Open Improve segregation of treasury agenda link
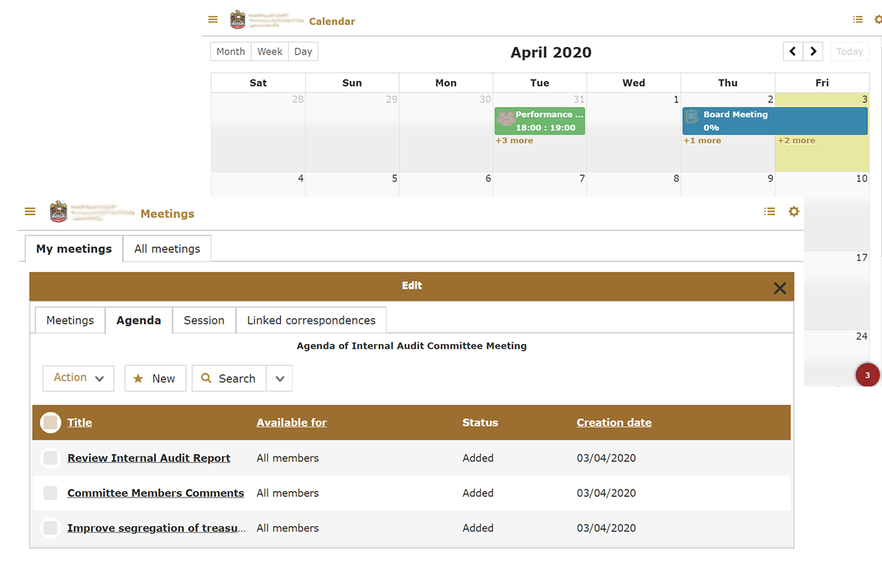 coord(157,528)
